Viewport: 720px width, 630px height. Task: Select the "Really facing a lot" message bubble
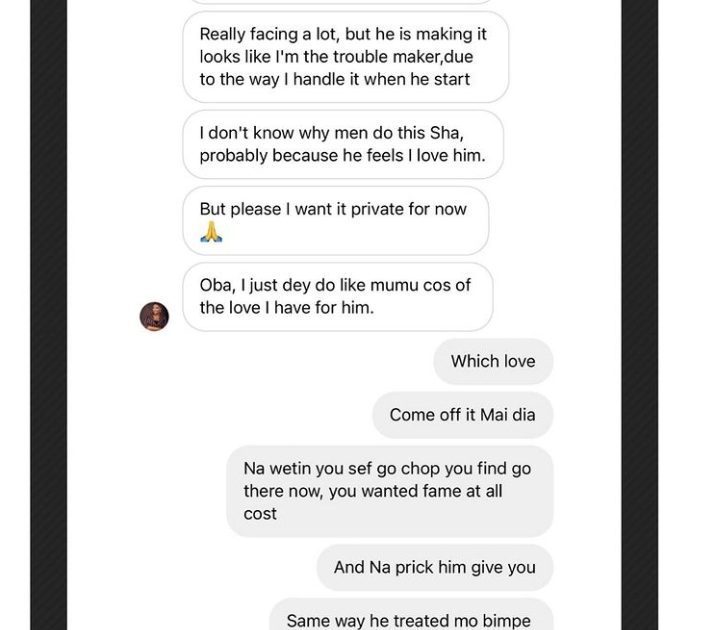tap(345, 57)
